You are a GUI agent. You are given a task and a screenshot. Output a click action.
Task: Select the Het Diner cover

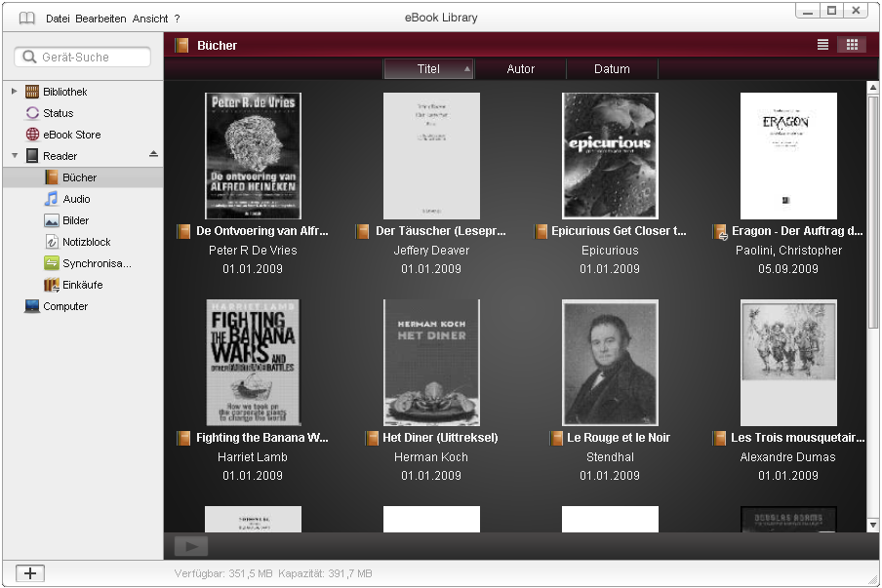point(431,363)
